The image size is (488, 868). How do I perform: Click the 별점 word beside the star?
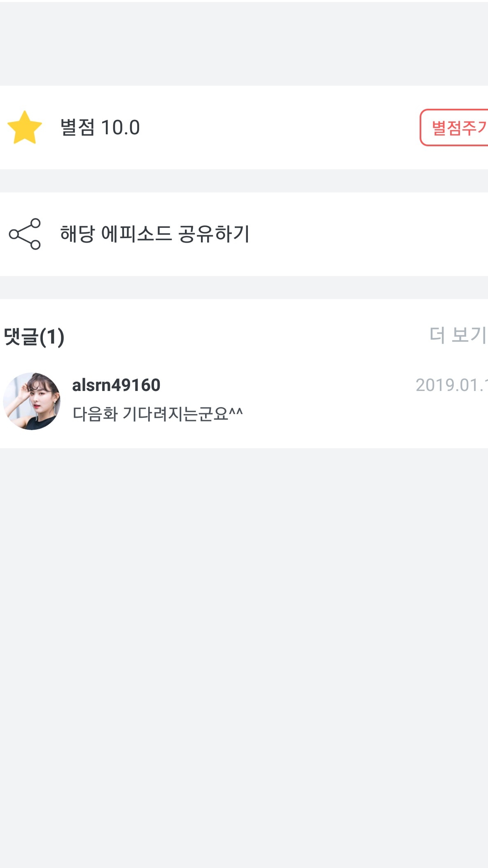[x=77, y=127]
